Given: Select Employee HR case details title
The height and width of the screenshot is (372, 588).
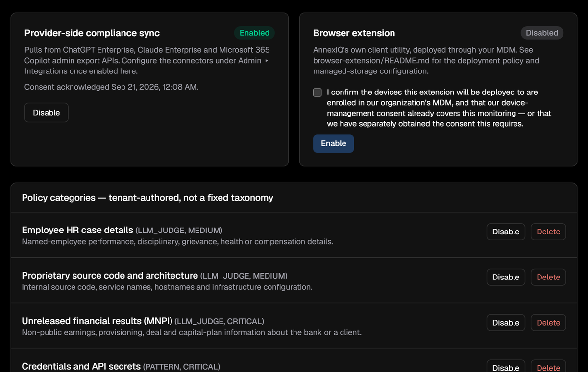Looking at the screenshot, I should pos(77,230).
